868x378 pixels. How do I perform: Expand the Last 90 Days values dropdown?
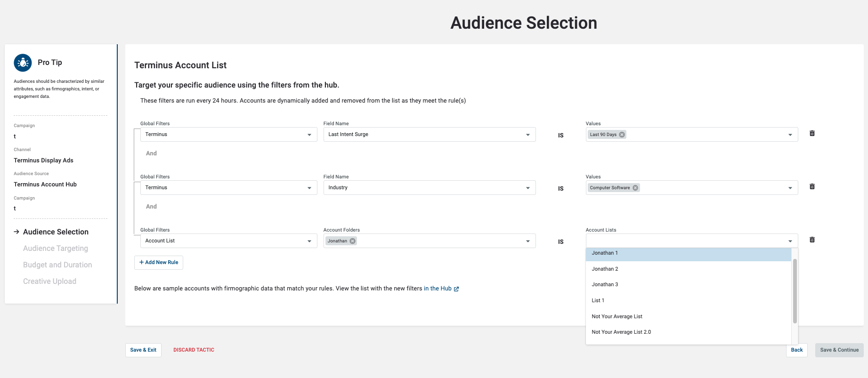pos(790,135)
